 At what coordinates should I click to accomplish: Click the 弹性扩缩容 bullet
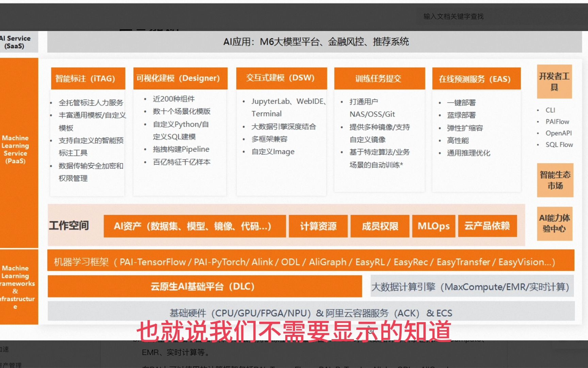click(465, 128)
